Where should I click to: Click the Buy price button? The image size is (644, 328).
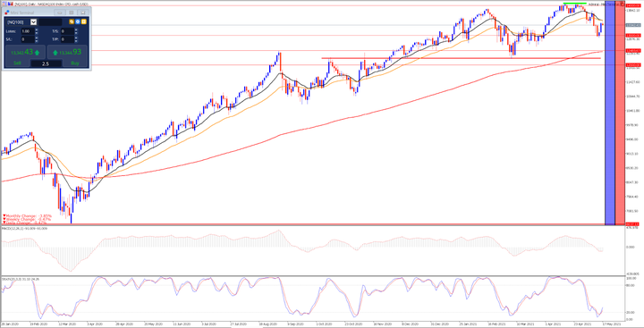tap(67, 52)
